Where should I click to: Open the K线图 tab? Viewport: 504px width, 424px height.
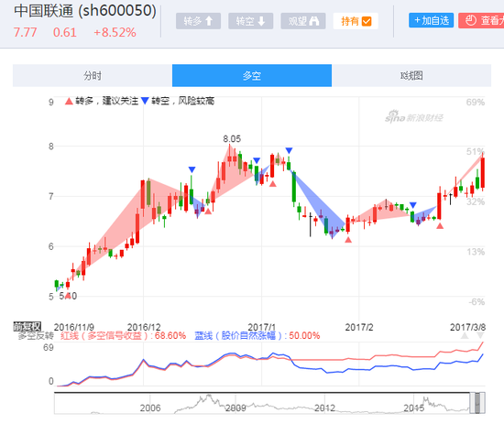tap(411, 75)
